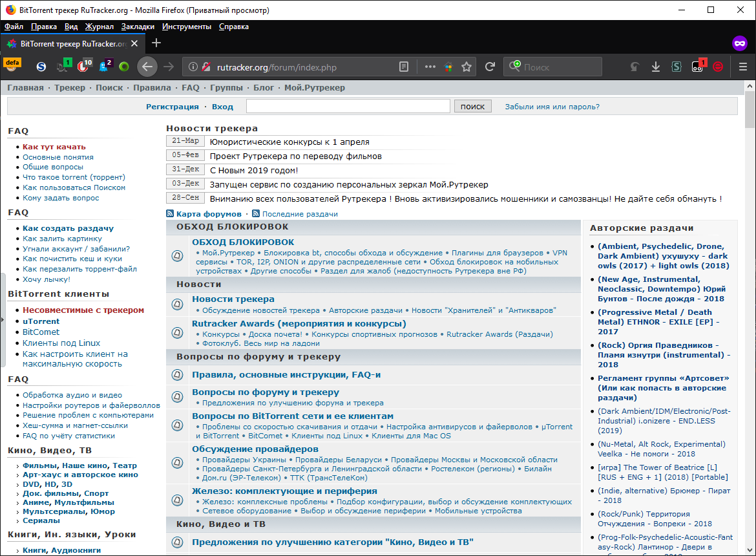Viewport: 756px width, 556px height.
Task: Click the colorful house icon in address bar
Action: [x=448, y=67]
